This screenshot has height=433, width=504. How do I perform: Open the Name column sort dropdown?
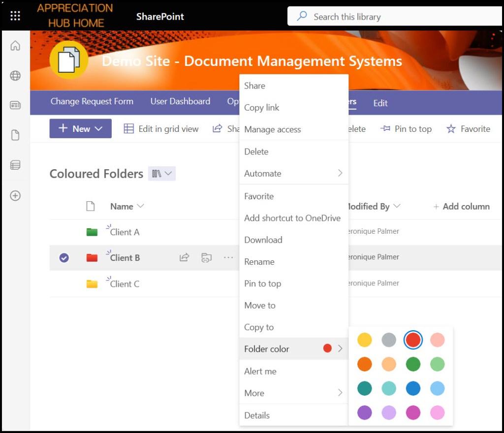pyautogui.click(x=139, y=206)
